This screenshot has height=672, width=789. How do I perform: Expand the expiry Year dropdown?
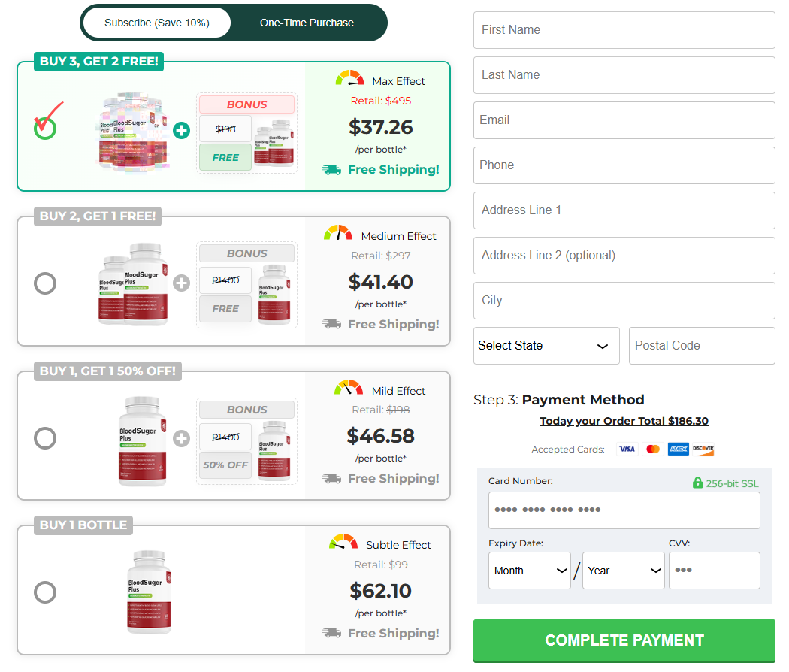623,571
